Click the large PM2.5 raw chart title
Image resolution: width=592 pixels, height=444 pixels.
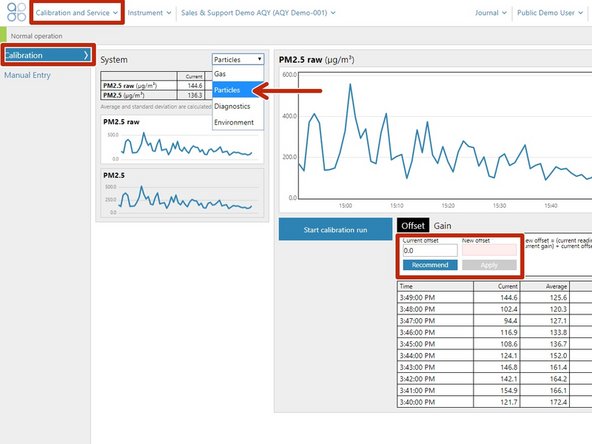[x=316, y=60]
